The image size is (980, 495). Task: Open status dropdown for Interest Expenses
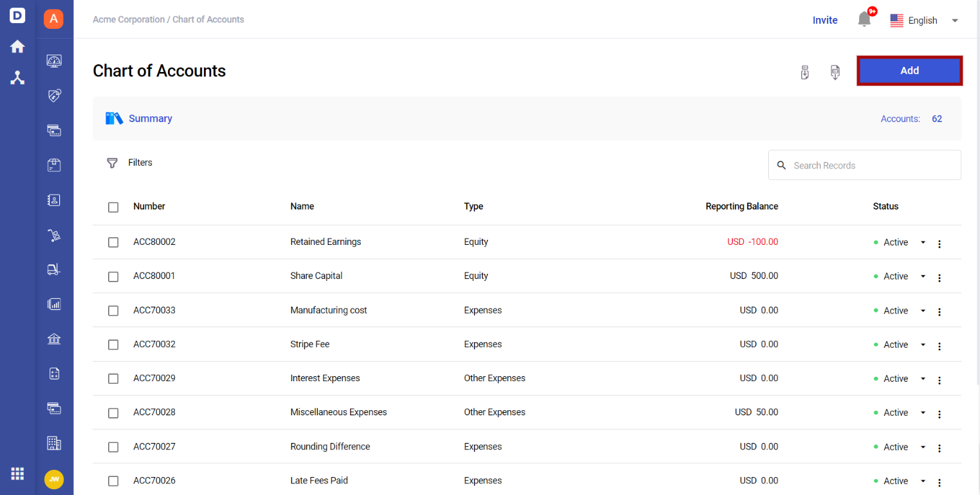(x=923, y=379)
